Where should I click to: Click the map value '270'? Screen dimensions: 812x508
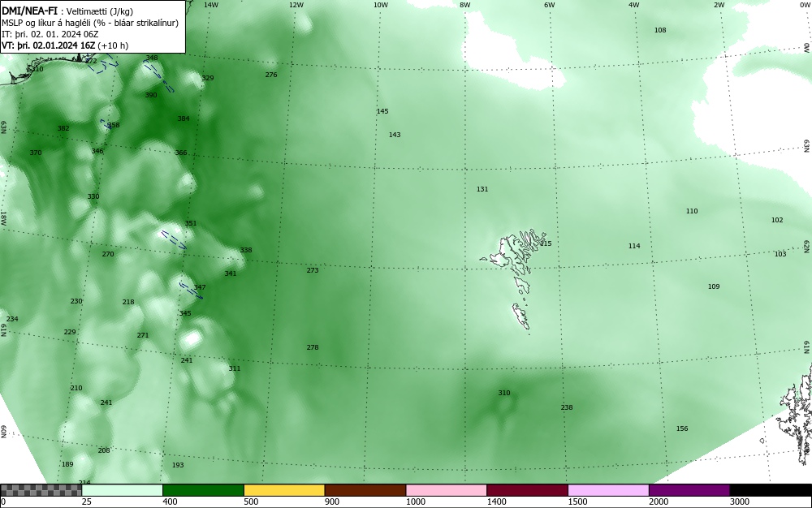click(108, 254)
